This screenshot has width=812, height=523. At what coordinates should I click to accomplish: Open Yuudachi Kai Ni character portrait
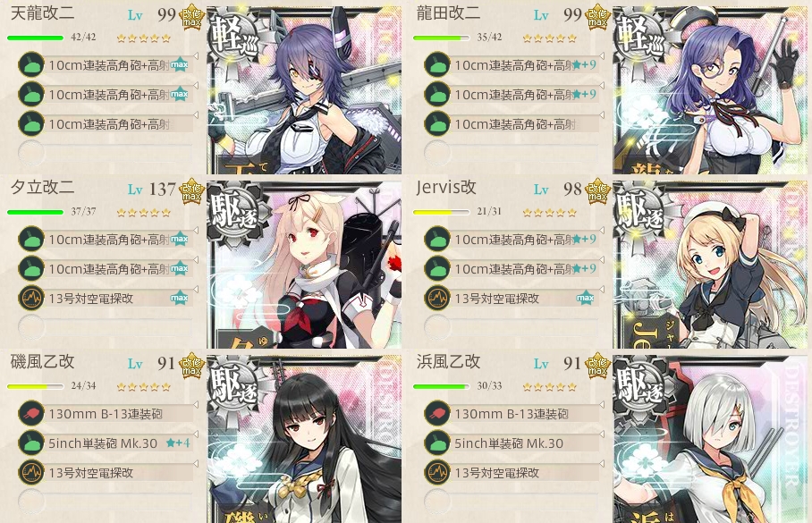[x=304, y=265]
